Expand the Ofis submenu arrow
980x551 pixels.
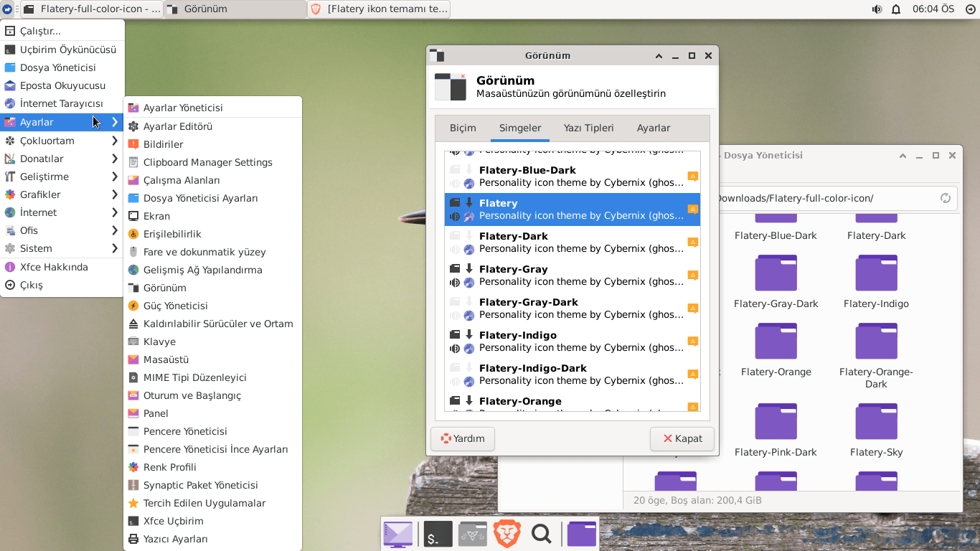[115, 230]
